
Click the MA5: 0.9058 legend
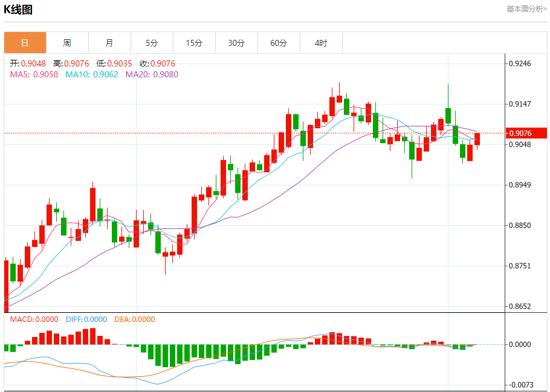[34, 74]
